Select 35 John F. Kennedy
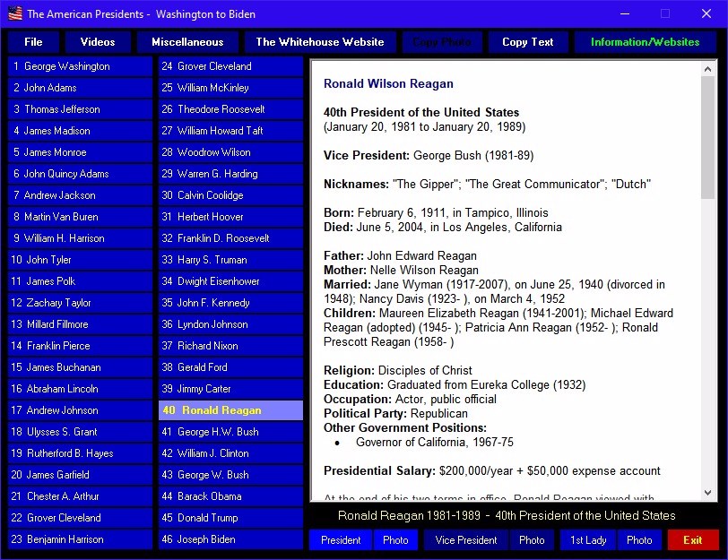This screenshot has height=560, width=728. 230,303
